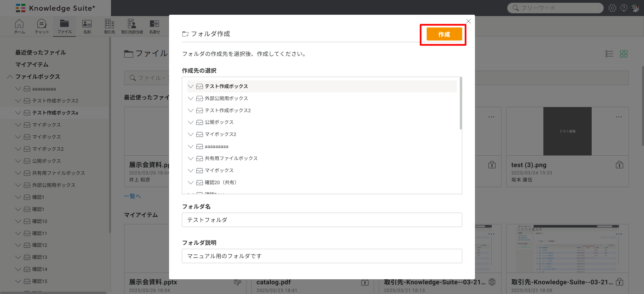
Task: Expand テスト作成ボックス in destination tree
Action: click(x=191, y=86)
